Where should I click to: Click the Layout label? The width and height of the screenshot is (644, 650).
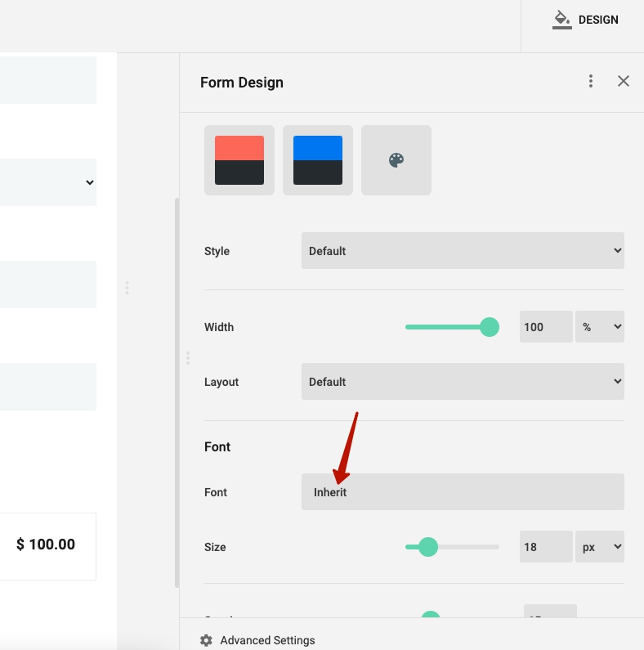(x=221, y=382)
